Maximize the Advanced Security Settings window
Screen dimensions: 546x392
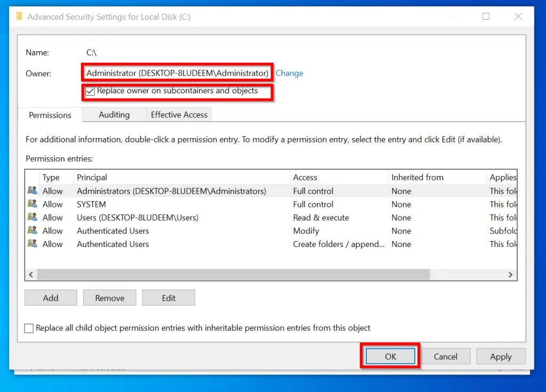(x=486, y=17)
